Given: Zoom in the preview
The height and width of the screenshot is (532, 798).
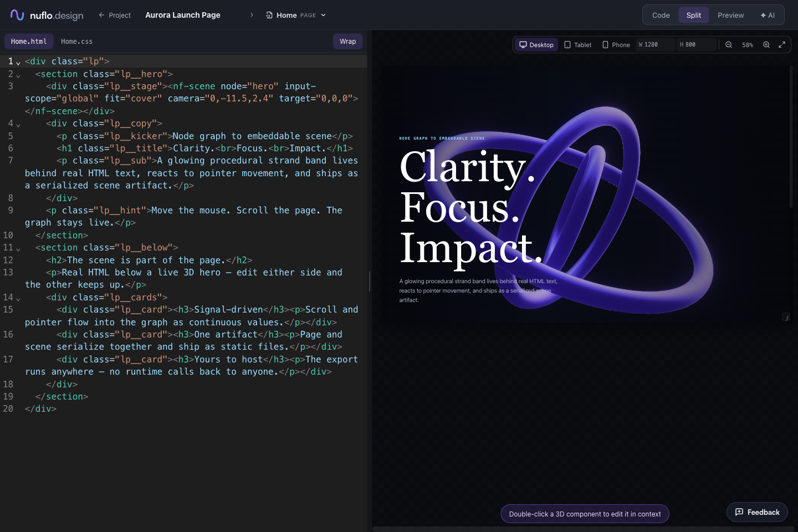Looking at the screenshot, I should (x=766, y=45).
